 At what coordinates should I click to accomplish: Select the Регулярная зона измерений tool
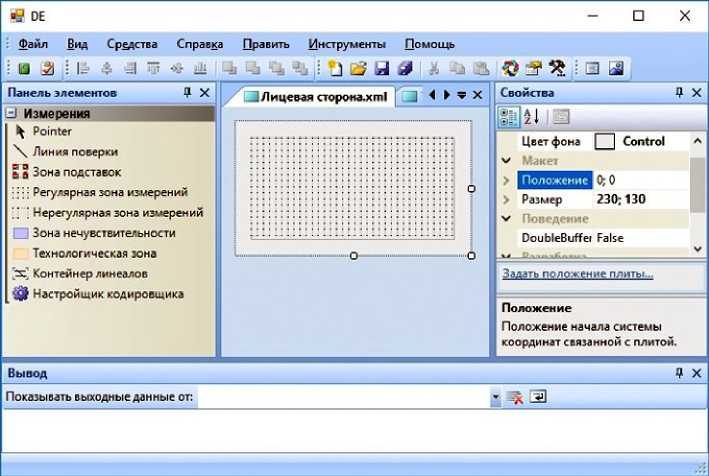pos(100,192)
